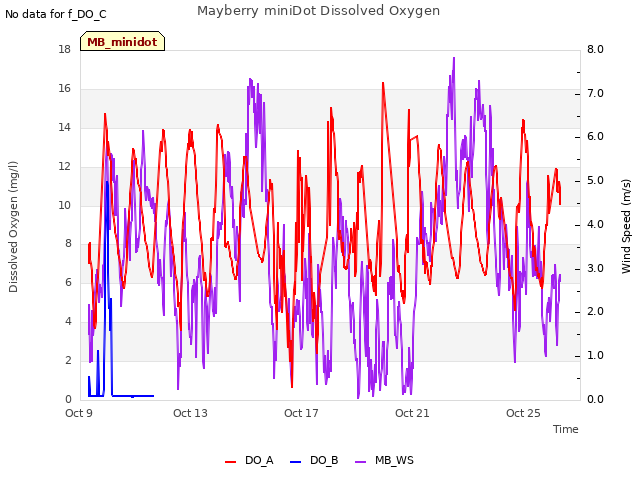Click the 8.0 wind speed tick label
This screenshot has height=480, width=640.
click(x=595, y=49)
